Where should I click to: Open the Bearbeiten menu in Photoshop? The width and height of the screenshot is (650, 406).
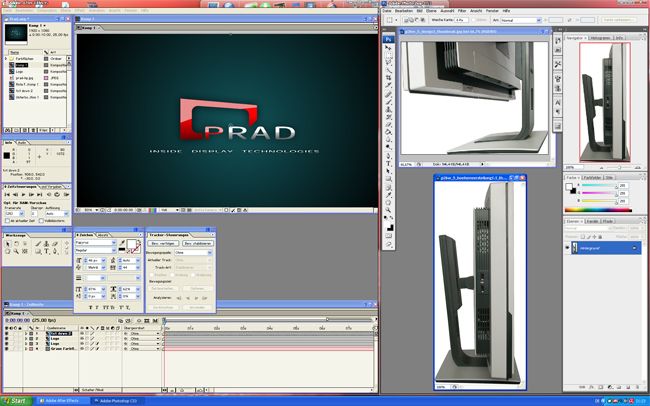pos(404,11)
